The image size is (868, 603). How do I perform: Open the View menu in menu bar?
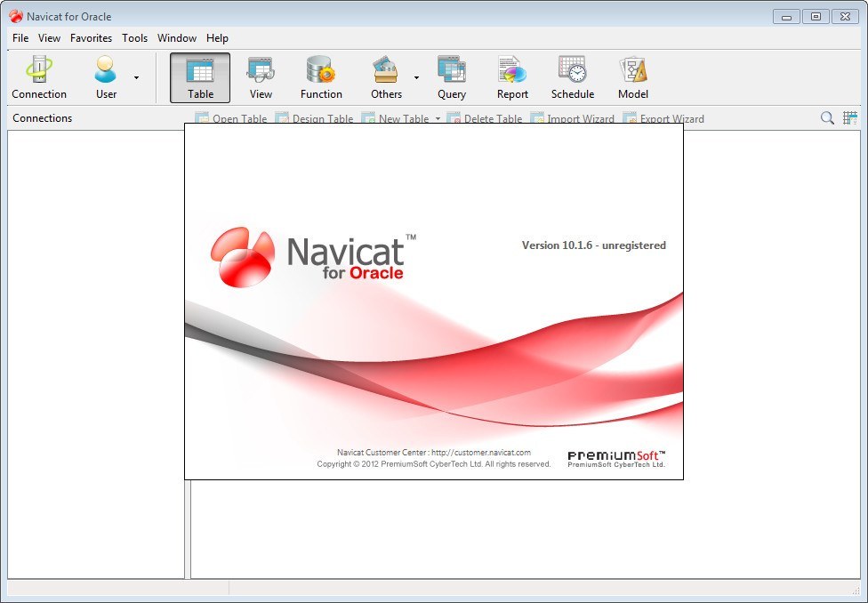coord(49,38)
